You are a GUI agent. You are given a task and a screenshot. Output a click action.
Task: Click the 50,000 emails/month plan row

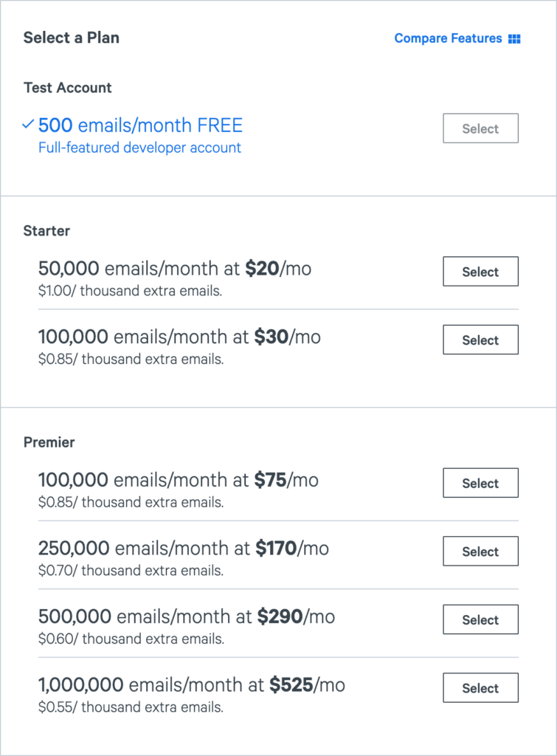(x=174, y=269)
